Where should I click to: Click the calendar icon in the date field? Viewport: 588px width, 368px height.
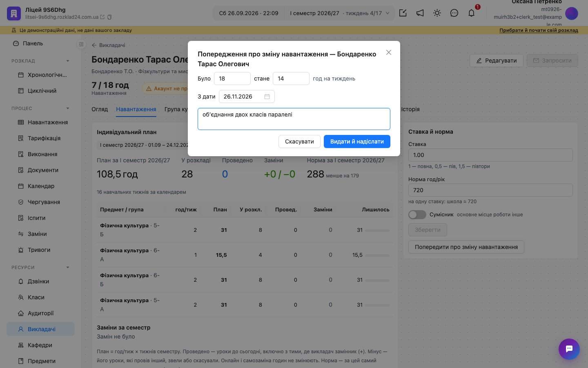(267, 96)
